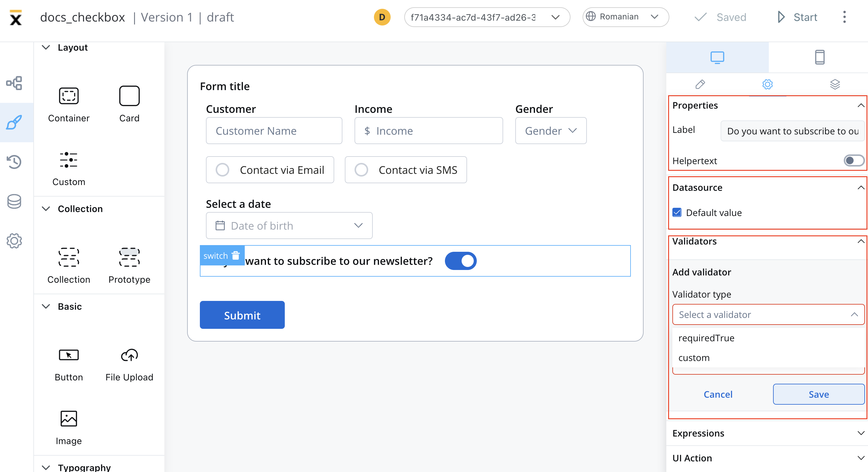The height and width of the screenshot is (472, 868).
Task: Select the Card layout component
Action: click(130, 104)
